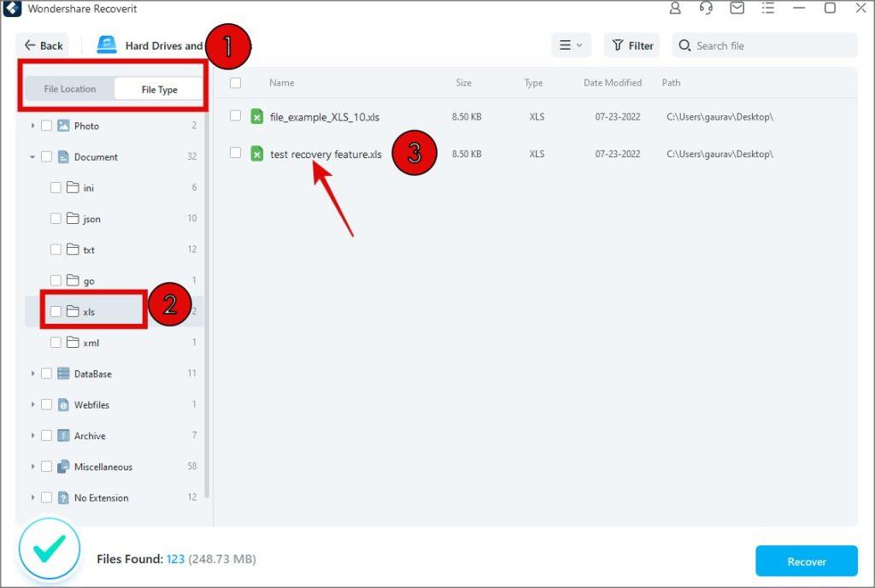Click the Wondershare Recoverit logo icon
Image resolution: width=875 pixels, height=588 pixels.
12,9
